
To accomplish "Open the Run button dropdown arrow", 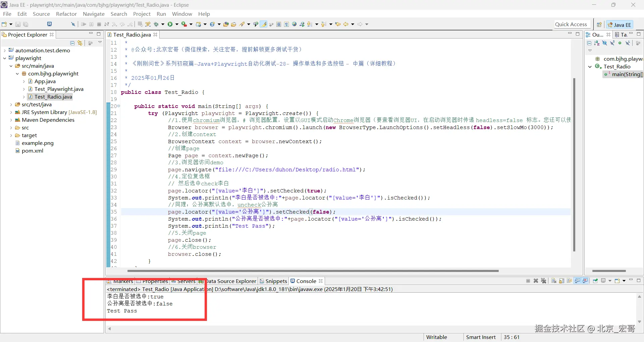I will (177, 24).
